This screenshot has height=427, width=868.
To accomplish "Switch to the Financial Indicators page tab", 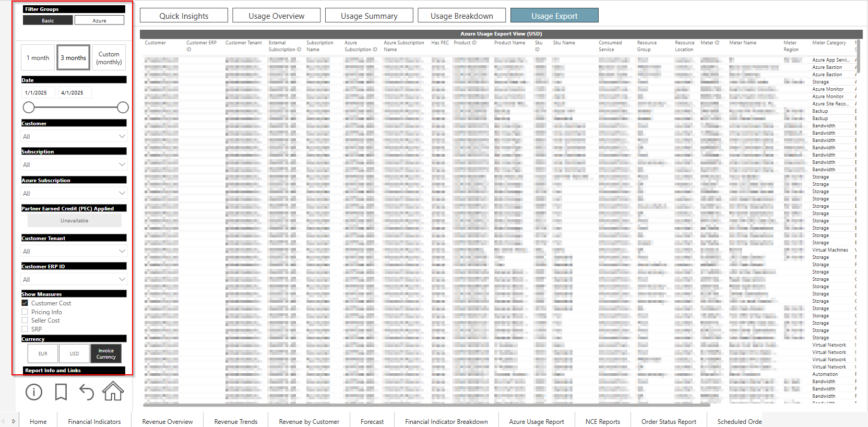I will click(94, 421).
